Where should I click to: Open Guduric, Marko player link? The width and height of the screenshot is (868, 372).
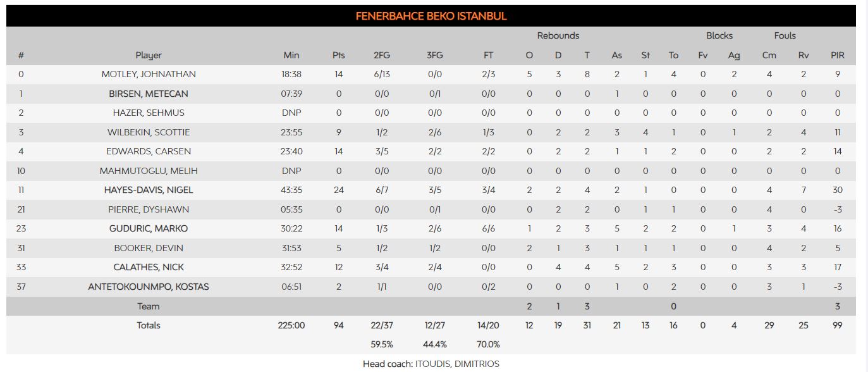(149, 228)
